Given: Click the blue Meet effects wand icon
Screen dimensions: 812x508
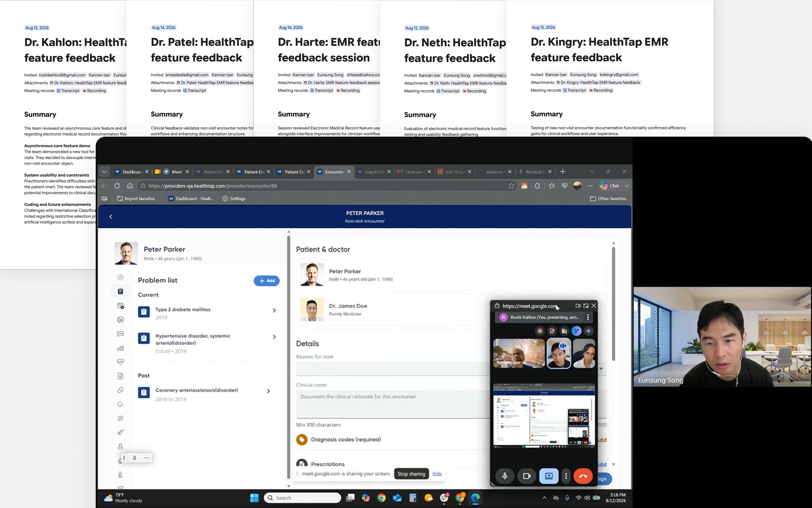Looking at the screenshot, I should 577,331.
